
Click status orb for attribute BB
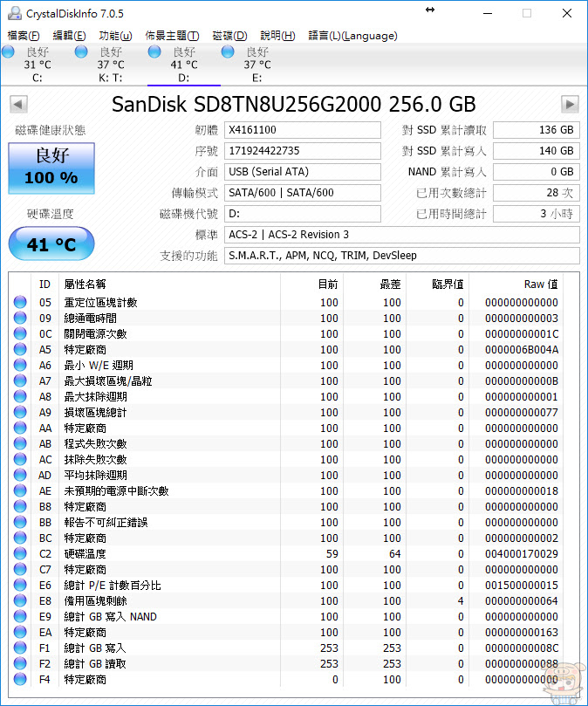pyautogui.click(x=20, y=522)
